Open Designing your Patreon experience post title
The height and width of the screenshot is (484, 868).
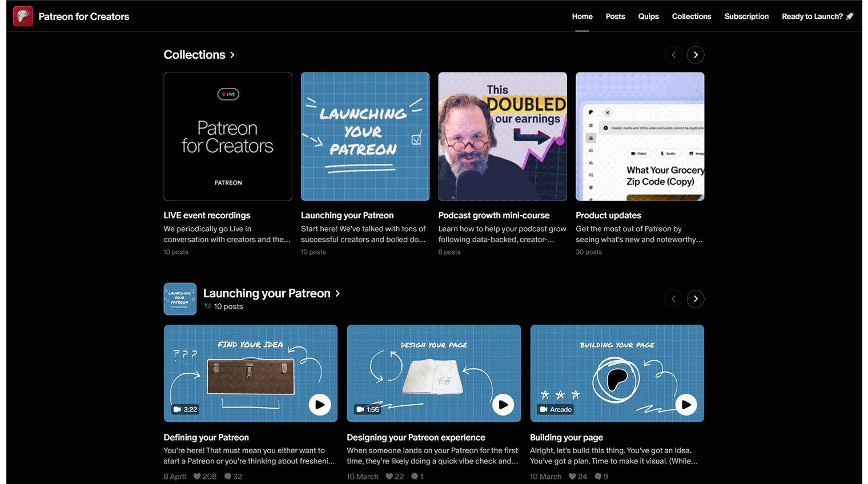(x=416, y=437)
